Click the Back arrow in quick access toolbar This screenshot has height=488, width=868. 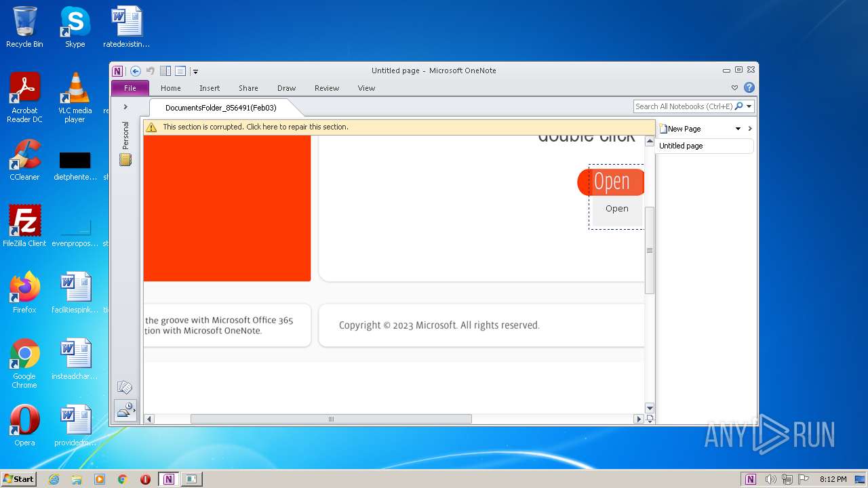[136, 70]
